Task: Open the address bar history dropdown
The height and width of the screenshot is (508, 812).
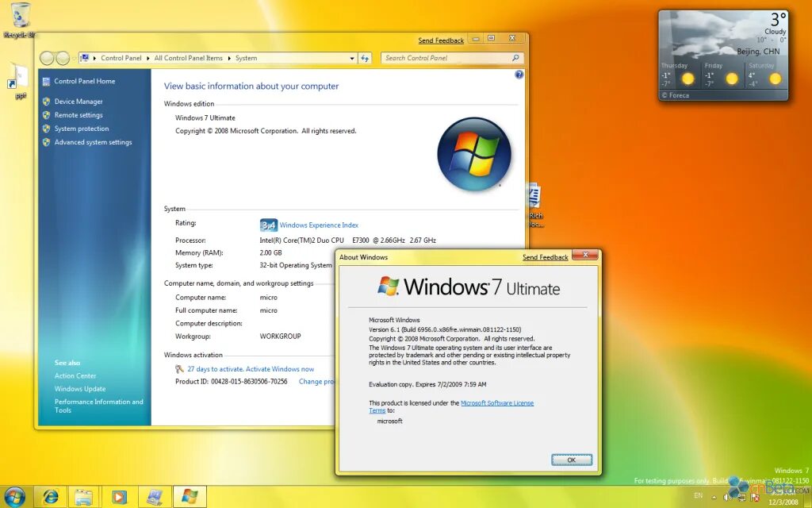Action: [x=352, y=58]
